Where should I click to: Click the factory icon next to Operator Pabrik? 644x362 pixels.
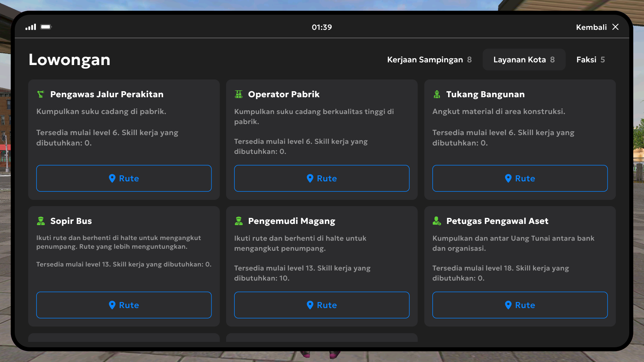tap(238, 94)
